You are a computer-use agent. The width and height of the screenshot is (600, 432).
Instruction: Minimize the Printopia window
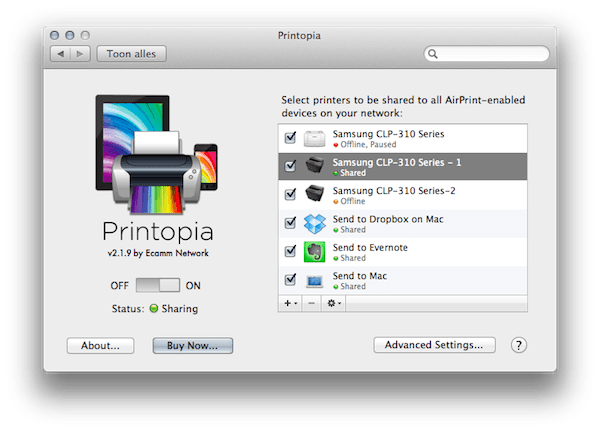click(x=70, y=36)
